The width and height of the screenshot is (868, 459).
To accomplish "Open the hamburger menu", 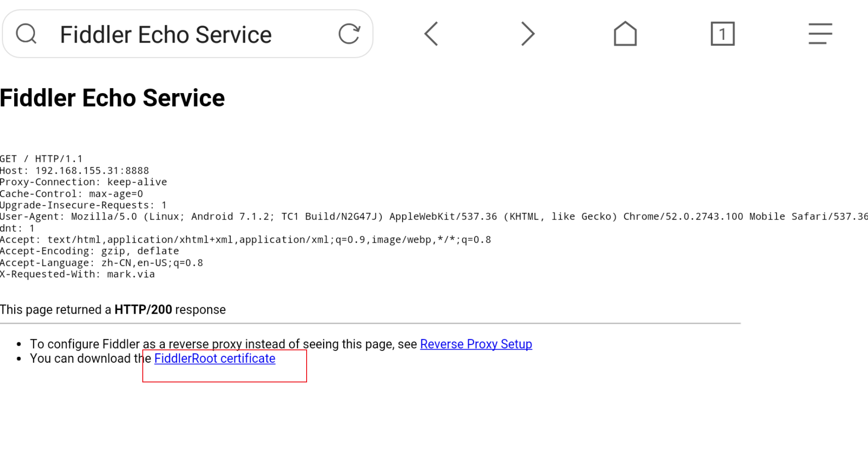I will [820, 34].
